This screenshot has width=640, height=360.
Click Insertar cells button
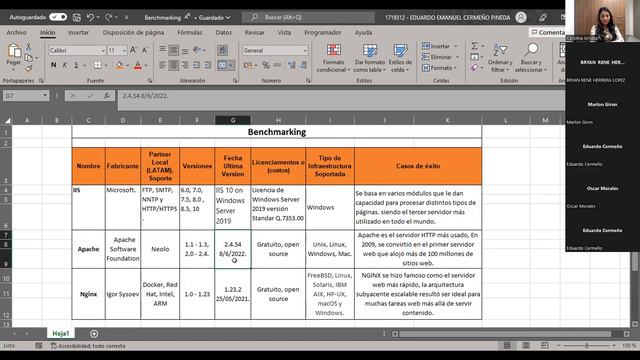point(440,46)
